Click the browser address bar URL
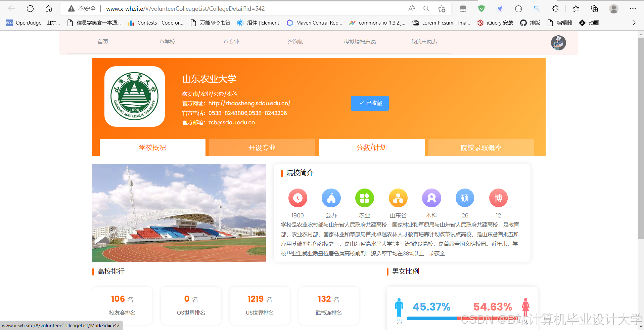 coord(185,9)
